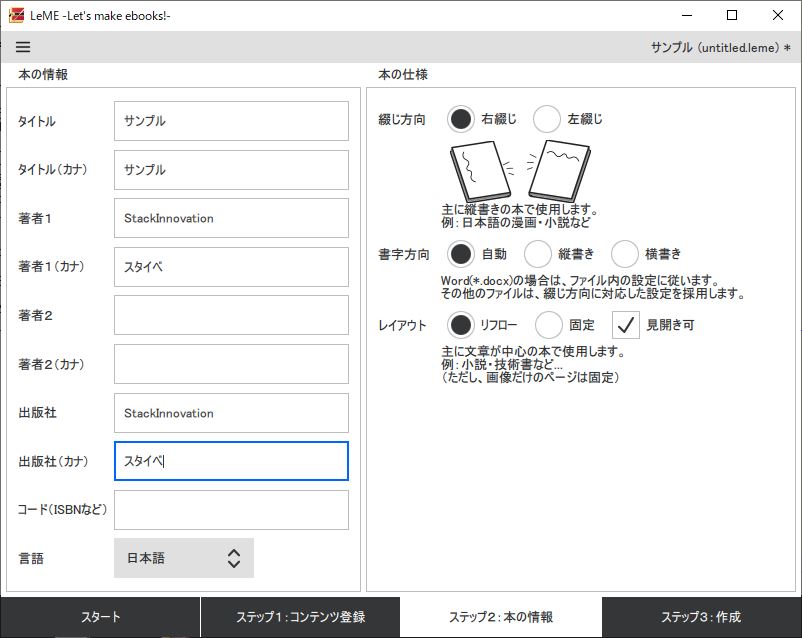
Task: Click the empty 著者2(カナ) field
Action: point(231,364)
